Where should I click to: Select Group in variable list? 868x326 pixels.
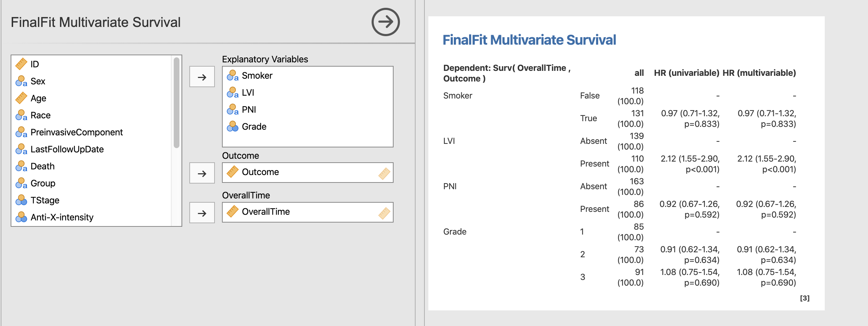click(x=92, y=183)
